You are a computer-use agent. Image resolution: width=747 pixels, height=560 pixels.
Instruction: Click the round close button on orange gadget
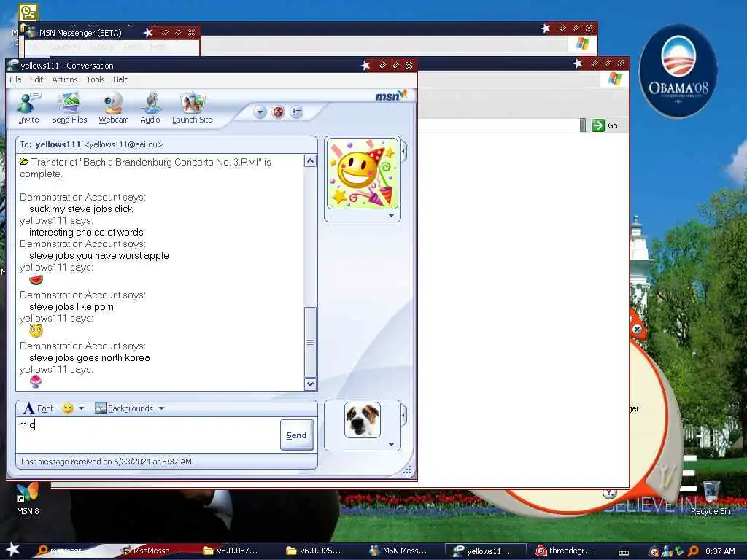tap(637, 329)
